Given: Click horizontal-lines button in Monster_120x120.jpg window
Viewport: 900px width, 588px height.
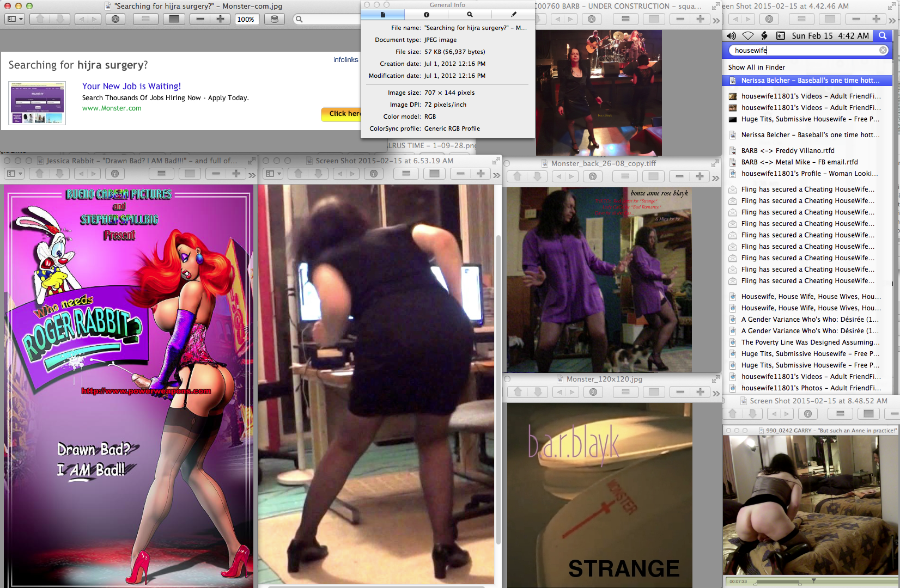Looking at the screenshot, I should point(625,392).
